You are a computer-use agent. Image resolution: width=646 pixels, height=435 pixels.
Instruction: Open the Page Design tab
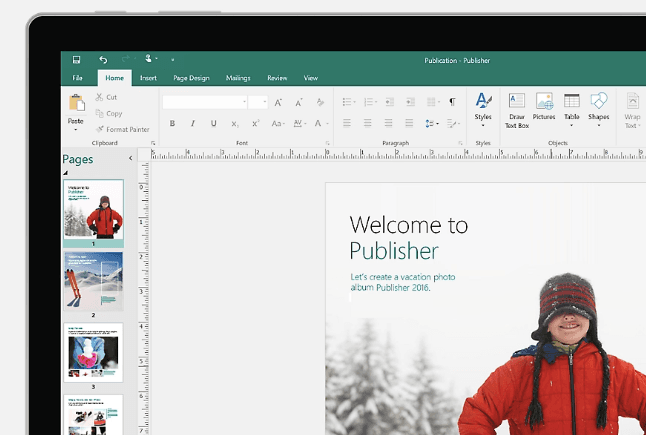coord(191,78)
